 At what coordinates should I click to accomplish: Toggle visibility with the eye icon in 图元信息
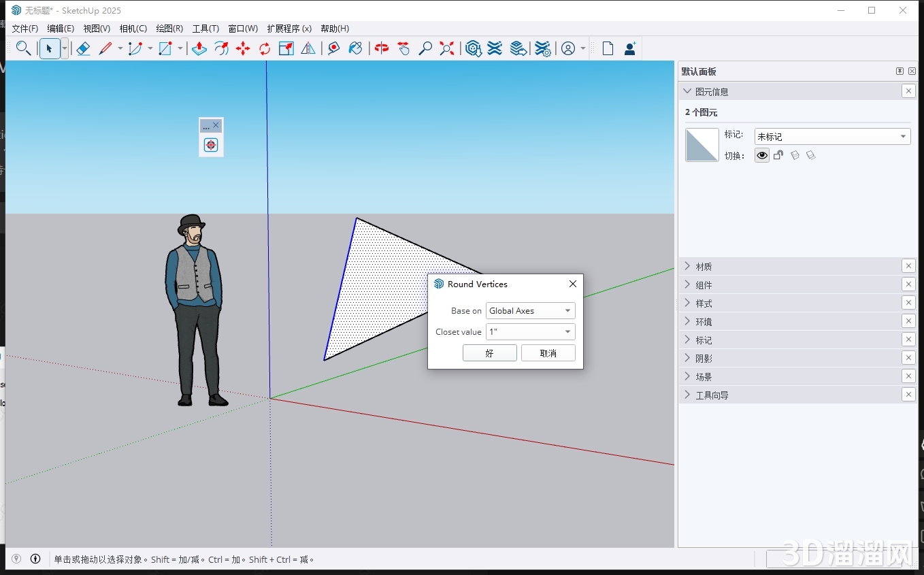[x=761, y=155]
